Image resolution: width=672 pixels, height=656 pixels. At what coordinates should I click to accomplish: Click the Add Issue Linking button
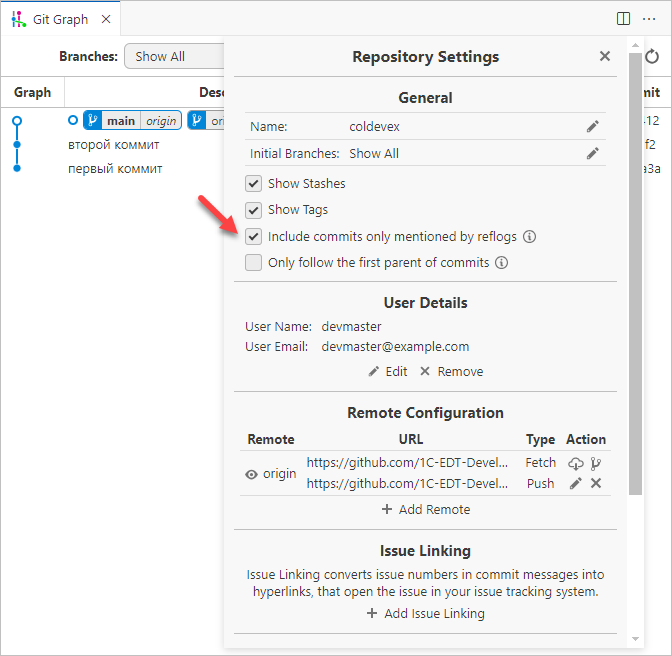coord(425,613)
